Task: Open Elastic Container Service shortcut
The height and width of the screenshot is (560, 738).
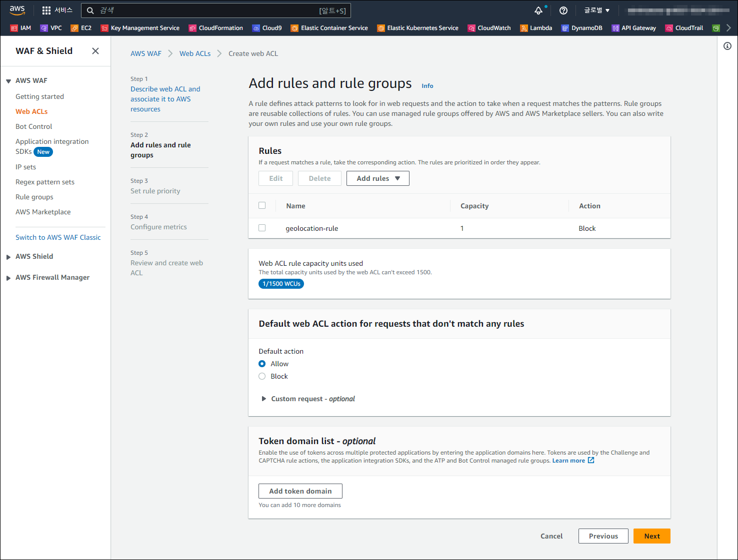Action: [329, 28]
